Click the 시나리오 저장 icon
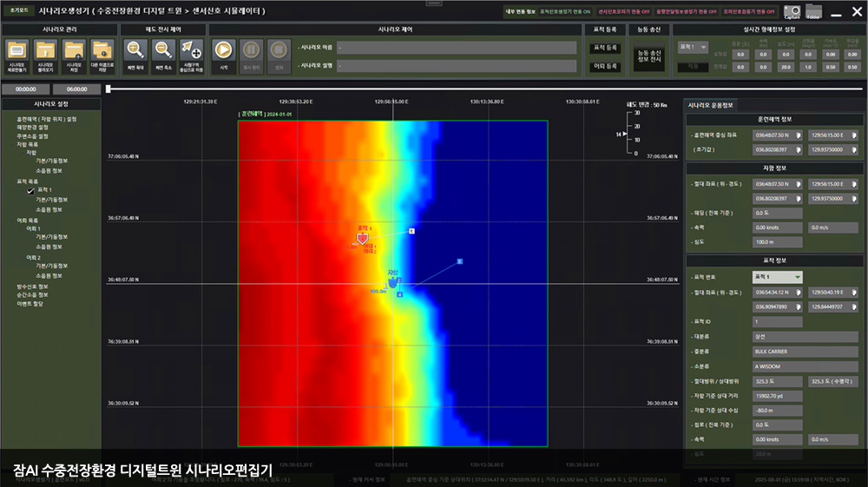The image size is (868, 487). [x=74, y=50]
